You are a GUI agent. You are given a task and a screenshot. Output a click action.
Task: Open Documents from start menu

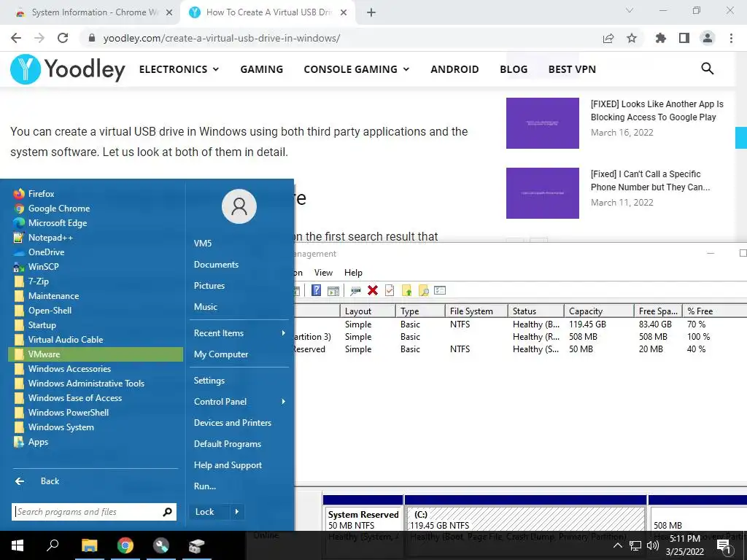[x=216, y=265]
